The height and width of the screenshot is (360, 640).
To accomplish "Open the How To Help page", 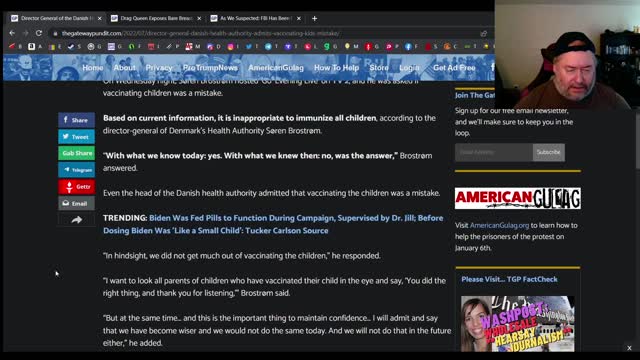I will [336, 68].
